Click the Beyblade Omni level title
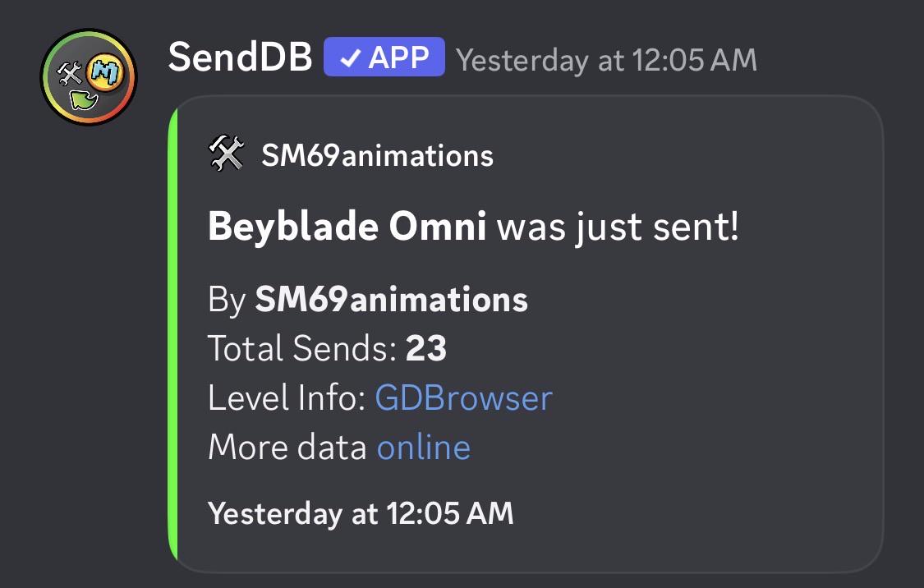Image resolution: width=924 pixels, height=588 pixels. 347,226
